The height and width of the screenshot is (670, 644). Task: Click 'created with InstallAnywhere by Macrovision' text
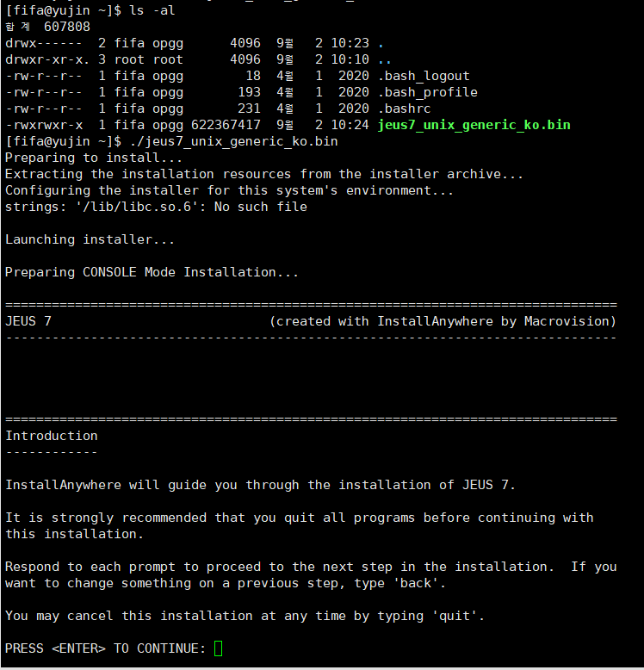(x=443, y=321)
